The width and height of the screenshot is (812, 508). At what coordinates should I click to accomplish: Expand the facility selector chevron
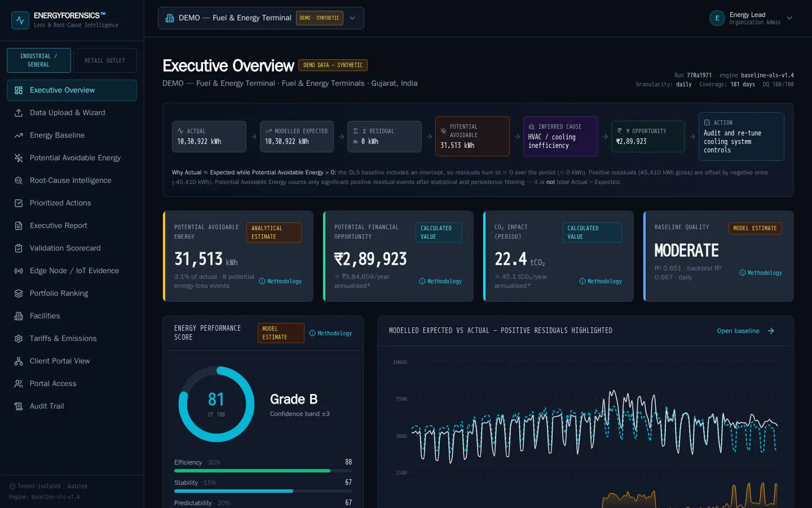(352, 18)
